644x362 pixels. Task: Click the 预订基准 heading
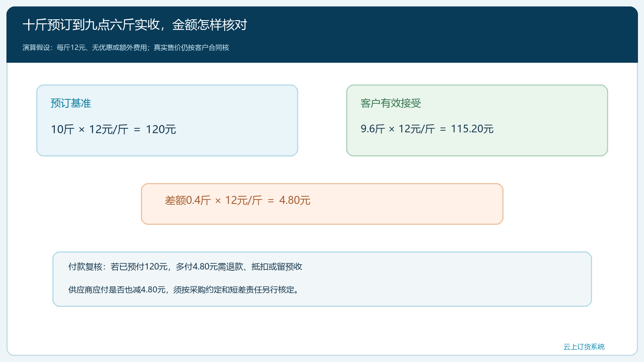[x=71, y=103]
